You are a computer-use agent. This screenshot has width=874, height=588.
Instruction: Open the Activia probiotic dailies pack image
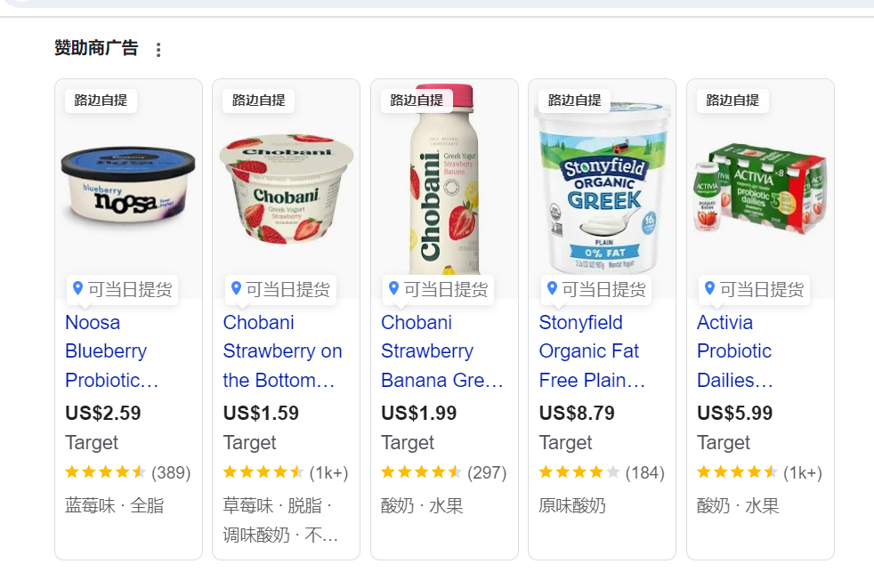click(x=760, y=188)
